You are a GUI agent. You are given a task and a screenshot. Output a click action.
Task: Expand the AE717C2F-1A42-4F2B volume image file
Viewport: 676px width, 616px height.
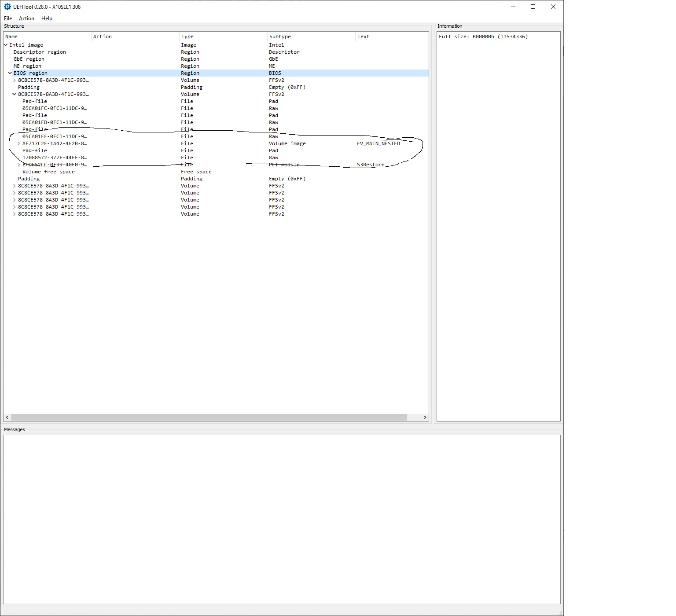click(x=18, y=143)
